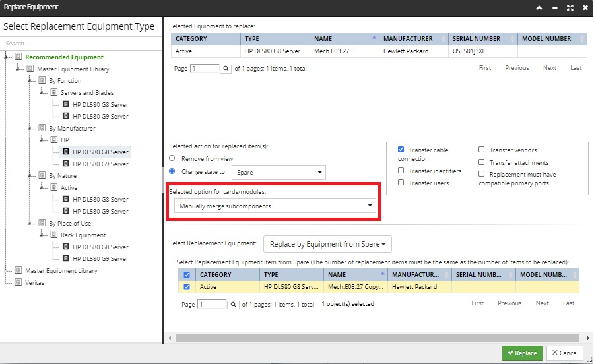Click Last link in upper pagination
The height and width of the screenshot is (364, 594).
pyautogui.click(x=576, y=68)
